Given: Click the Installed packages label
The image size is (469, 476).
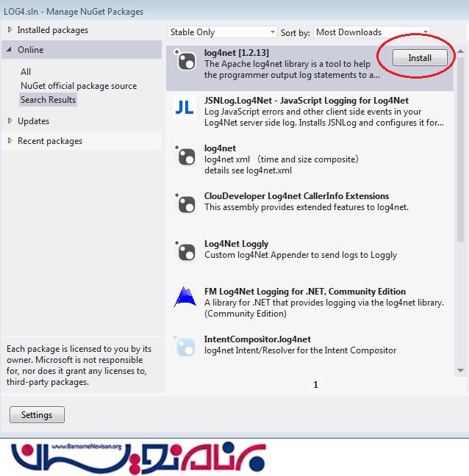Looking at the screenshot, I should 52,30.
